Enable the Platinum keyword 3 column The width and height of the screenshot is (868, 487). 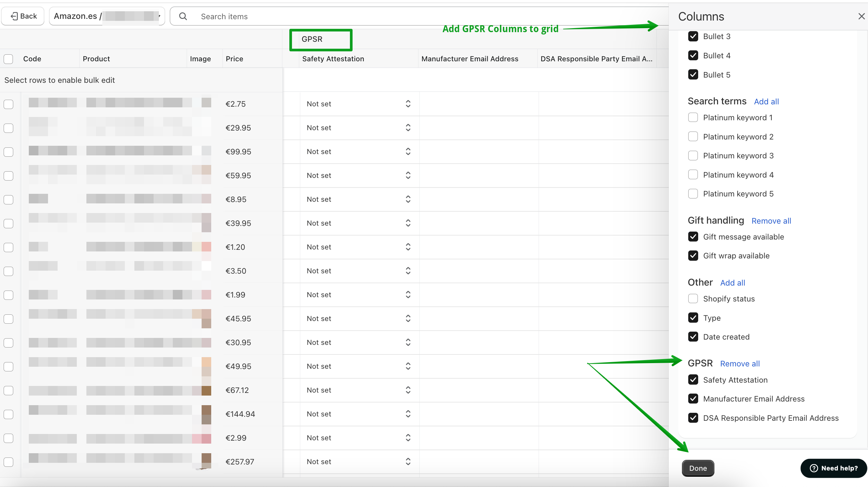click(693, 156)
